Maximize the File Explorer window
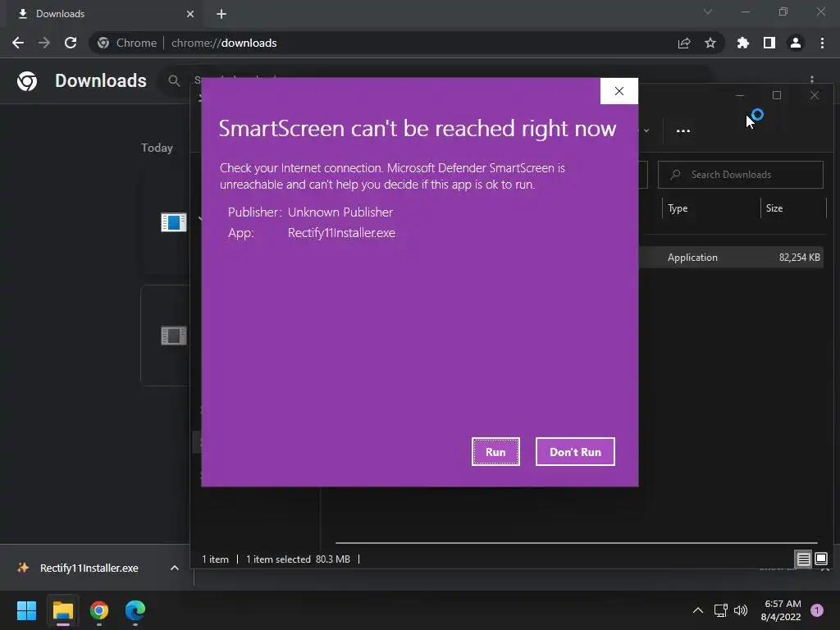Screen dimensions: 840x630 [777, 95]
